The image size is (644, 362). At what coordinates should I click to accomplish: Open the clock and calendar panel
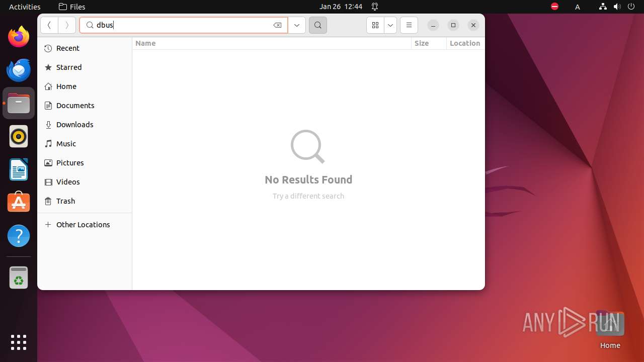341,7
